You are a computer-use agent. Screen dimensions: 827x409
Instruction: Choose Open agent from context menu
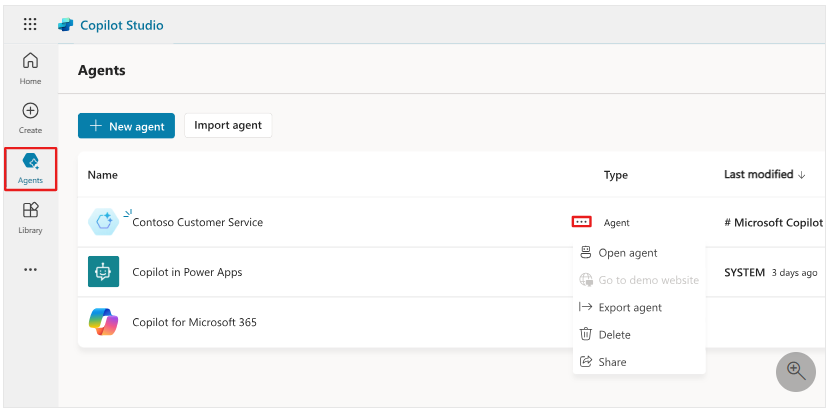(627, 253)
